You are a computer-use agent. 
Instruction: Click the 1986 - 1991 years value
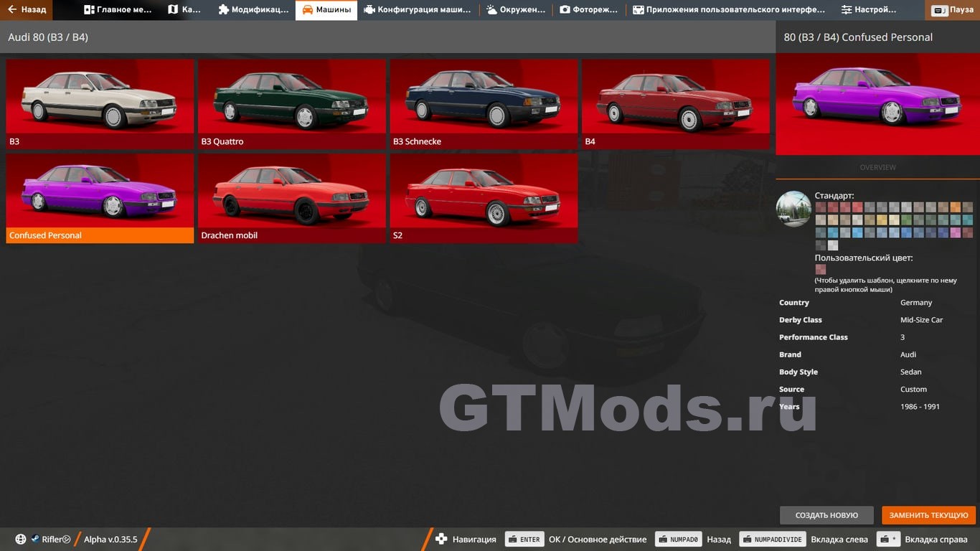click(920, 406)
